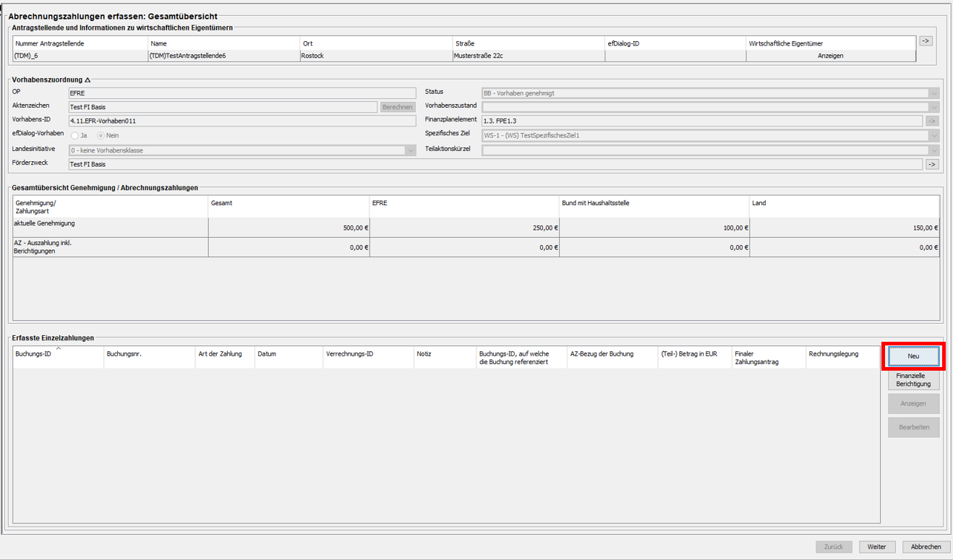Click the Berechnen button beside Aktenzeichen
Image resolution: width=953 pixels, height=560 pixels.
(x=398, y=107)
